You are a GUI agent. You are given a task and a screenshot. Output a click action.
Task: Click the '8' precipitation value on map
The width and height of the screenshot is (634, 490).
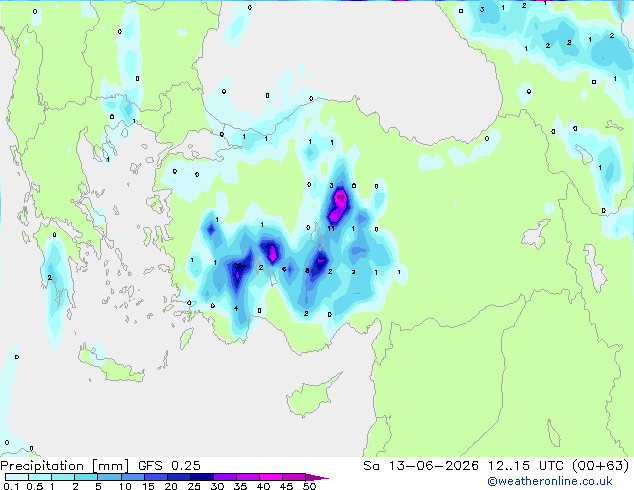[307, 270]
